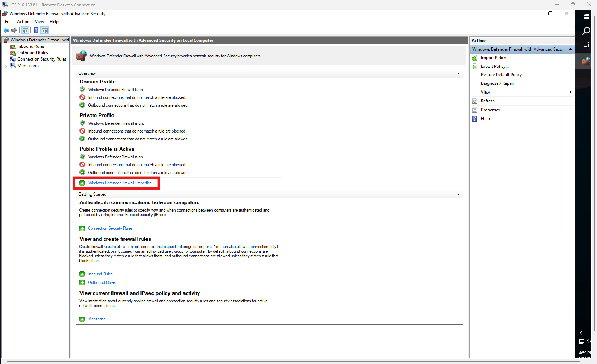Click Private Profile's red inbound blocked icon
Image resolution: width=597 pixels, height=364 pixels.
tap(82, 131)
